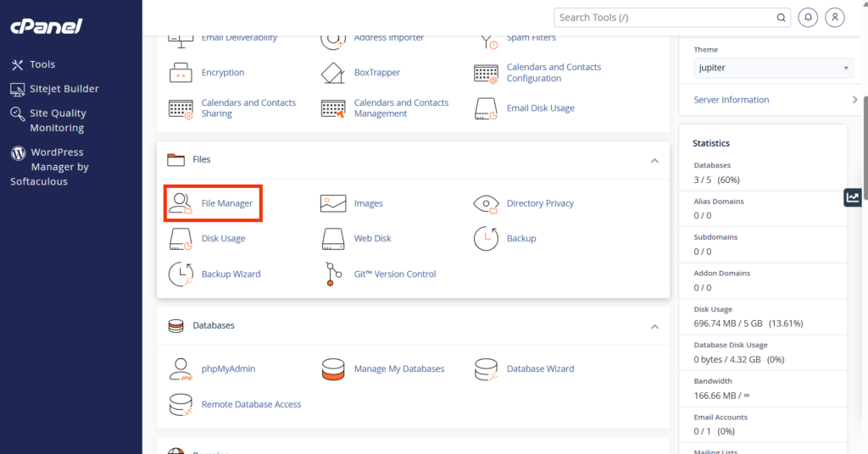Open the statistics chart side tab
Viewport: 868px width, 454px height.
[x=853, y=197]
